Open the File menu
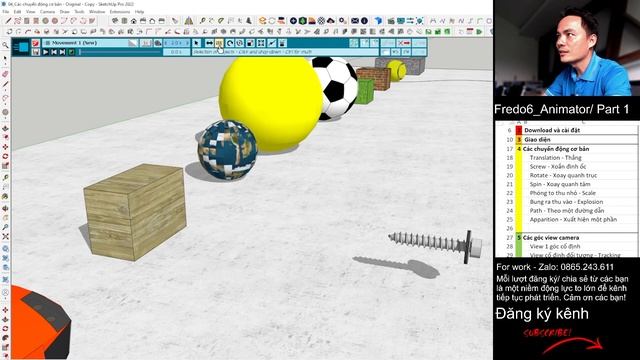 6,12
